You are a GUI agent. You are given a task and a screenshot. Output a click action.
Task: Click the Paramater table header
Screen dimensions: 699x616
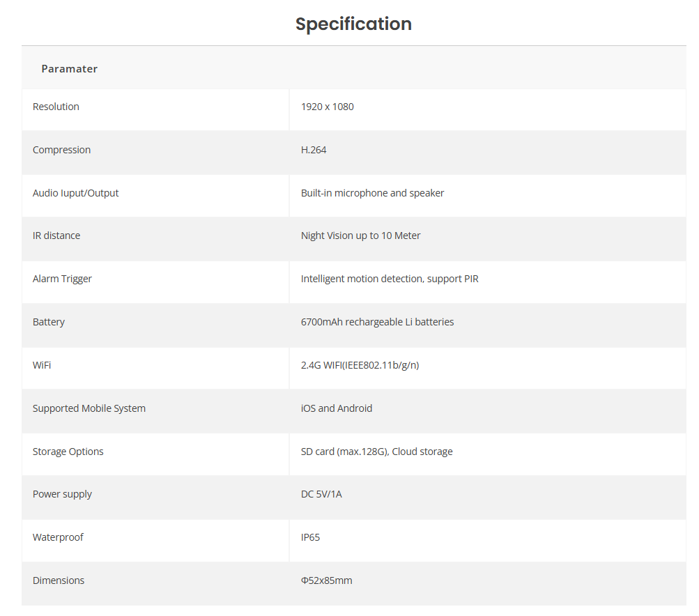pyautogui.click(x=69, y=68)
